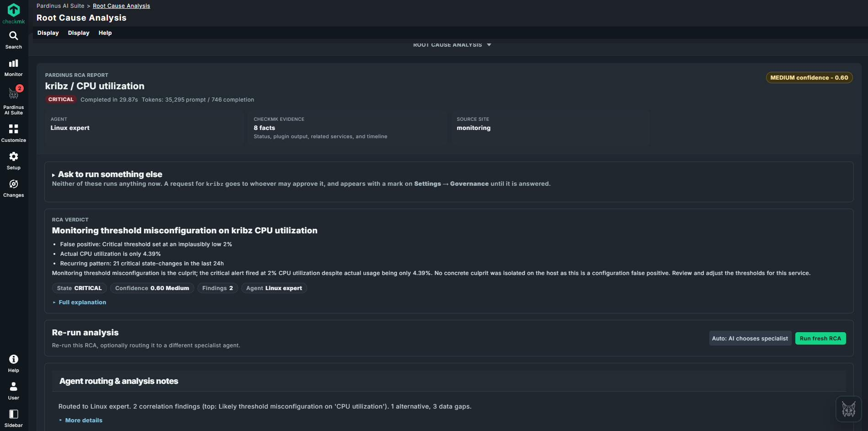Screen dimensions: 868x431
Task: Expand the 'Ask to run something else' section
Action: [107, 174]
